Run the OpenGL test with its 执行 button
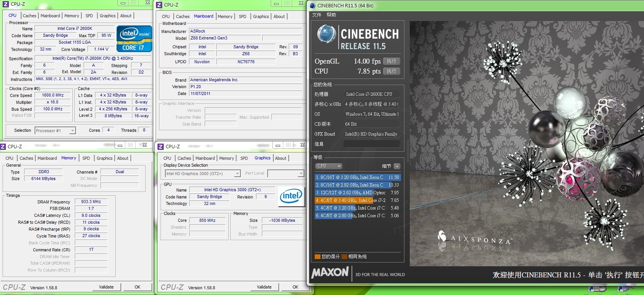 click(x=391, y=61)
